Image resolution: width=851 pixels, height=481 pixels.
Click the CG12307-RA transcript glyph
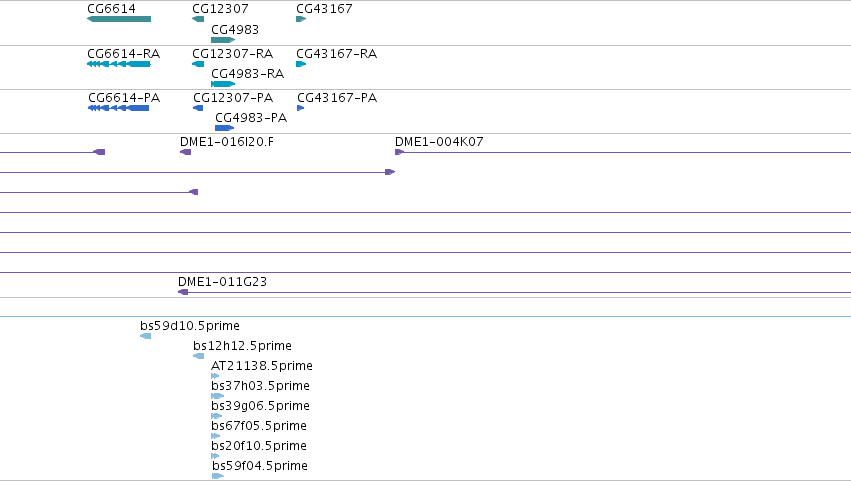pos(198,64)
